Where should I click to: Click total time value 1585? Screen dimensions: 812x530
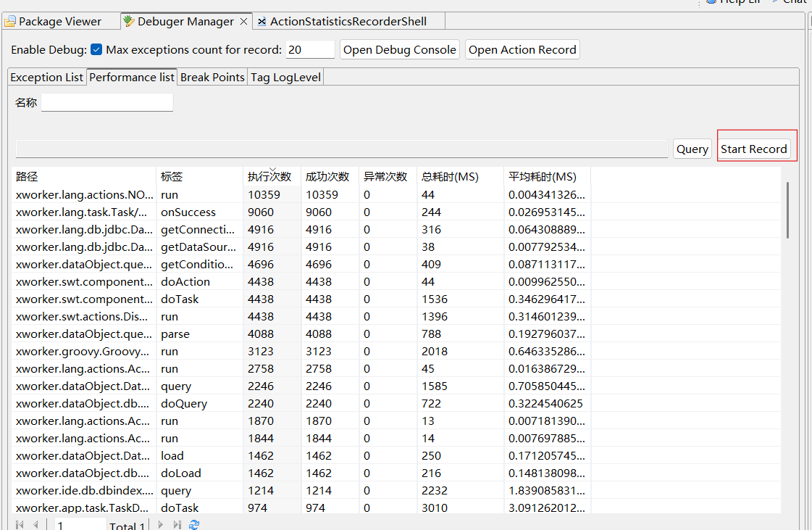tap(435, 386)
